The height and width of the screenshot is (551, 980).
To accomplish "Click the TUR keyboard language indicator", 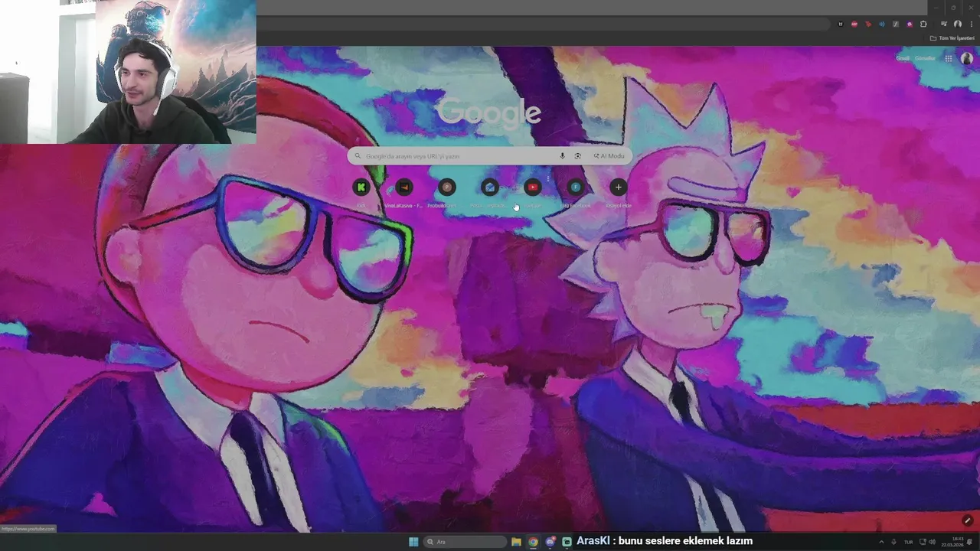I will (x=909, y=542).
